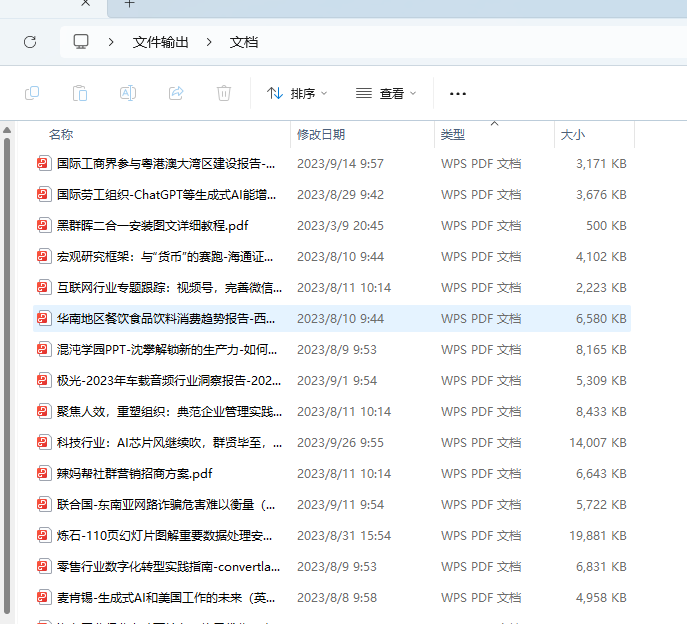Click the Delete trash can icon
Viewport: 687px width, 624px height.
[224, 93]
